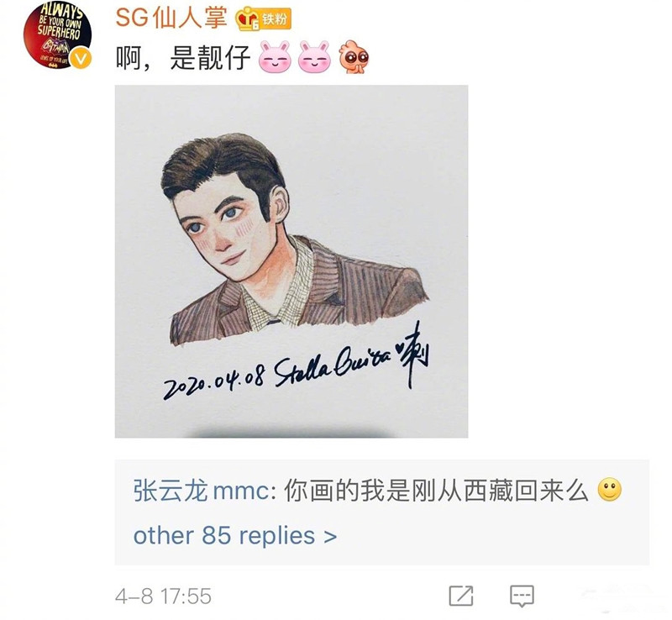Open 张云龙mmc's profile from the reply
Image resolution: width=672 pixels, height=620 pixels.
coord(201,491)
